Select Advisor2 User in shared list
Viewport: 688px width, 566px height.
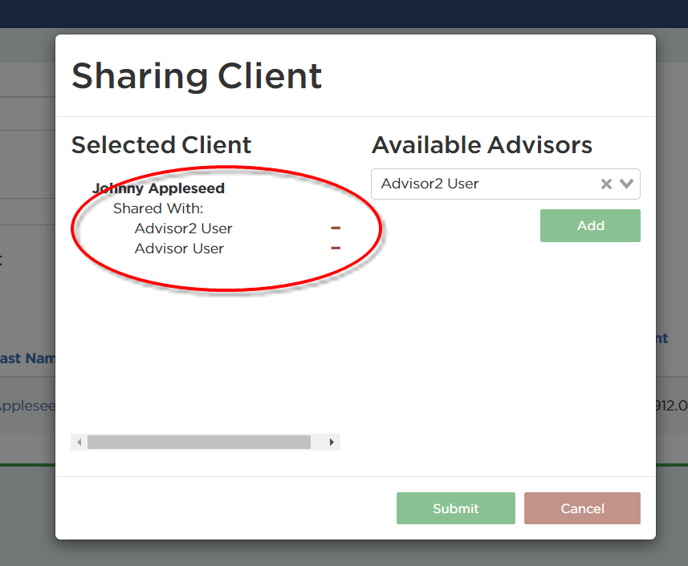(183, 229)
